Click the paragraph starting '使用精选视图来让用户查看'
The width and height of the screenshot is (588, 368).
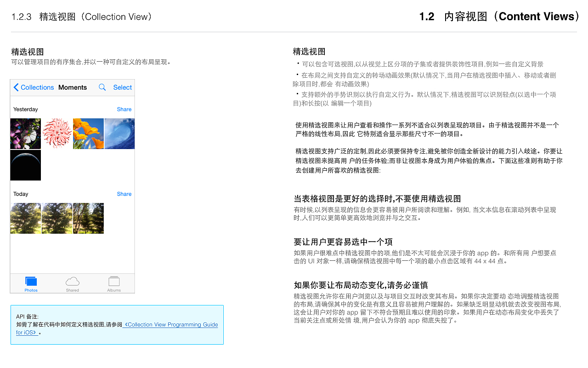tap(427, 129)
